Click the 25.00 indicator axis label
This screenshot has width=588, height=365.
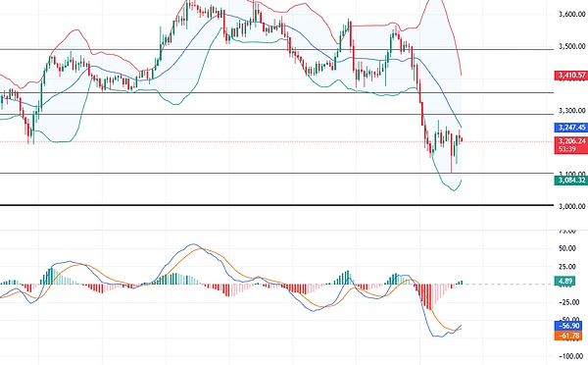tap(567, 267)
